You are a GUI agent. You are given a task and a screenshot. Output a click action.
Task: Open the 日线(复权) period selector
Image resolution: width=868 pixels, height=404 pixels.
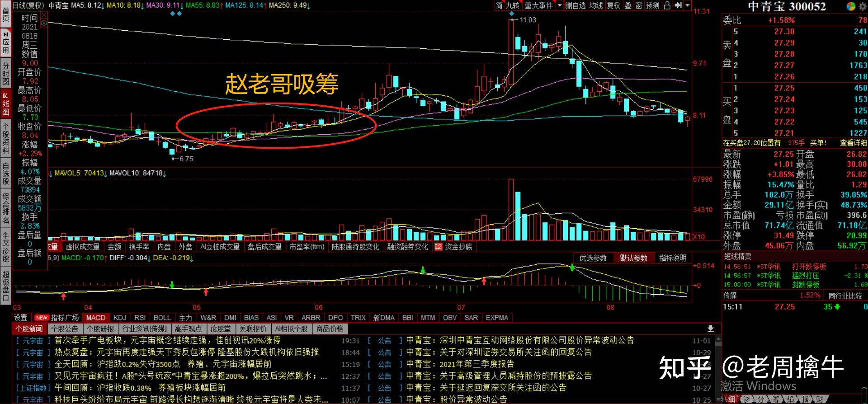(28, 5)
